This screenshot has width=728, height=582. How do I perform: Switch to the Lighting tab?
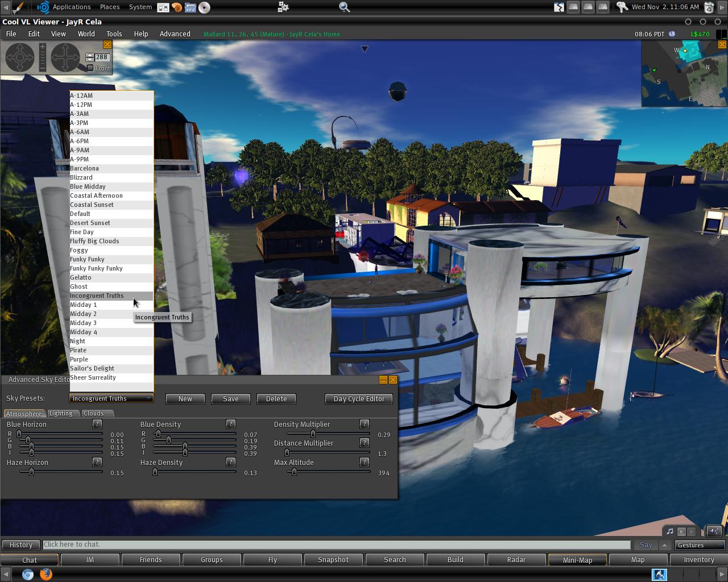[x=62, y=413]
